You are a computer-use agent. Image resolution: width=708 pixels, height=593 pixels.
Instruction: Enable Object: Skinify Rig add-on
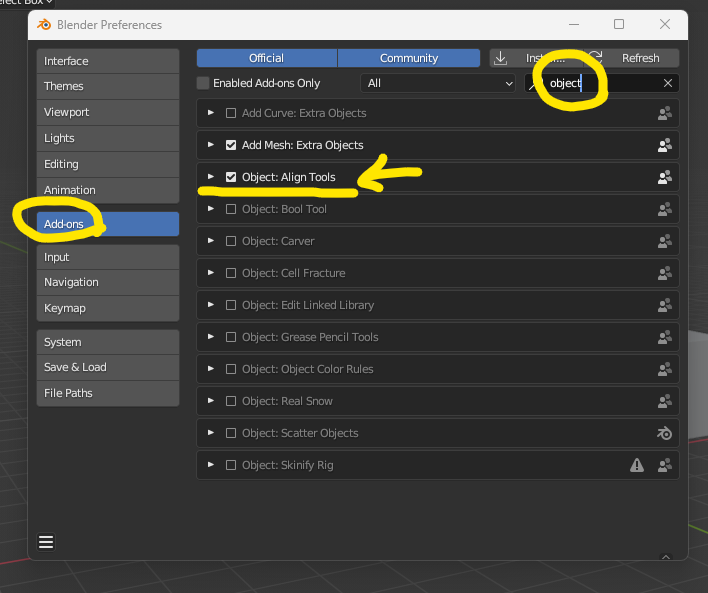pyautogui.click(x=231, y=465)
